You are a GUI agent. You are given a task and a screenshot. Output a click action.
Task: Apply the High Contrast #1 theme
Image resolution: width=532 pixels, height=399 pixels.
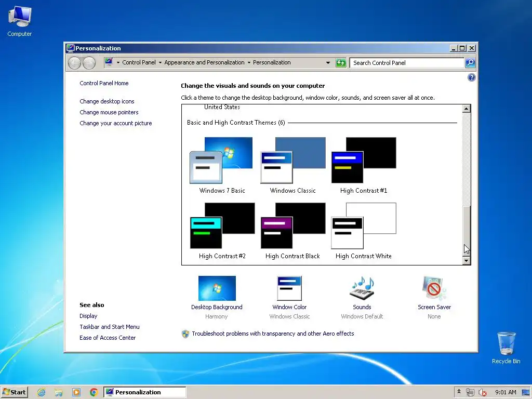click(x=364, y=165)
